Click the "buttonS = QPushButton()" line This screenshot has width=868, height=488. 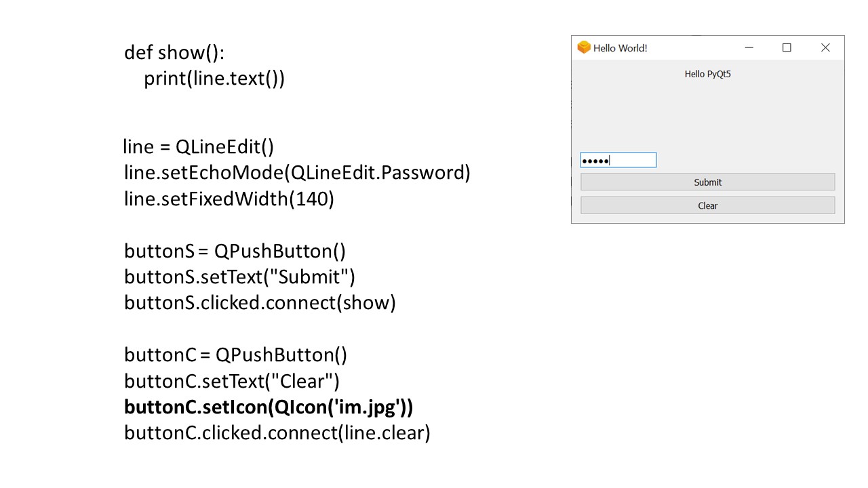pyautogui.click(x=235, y=251)
